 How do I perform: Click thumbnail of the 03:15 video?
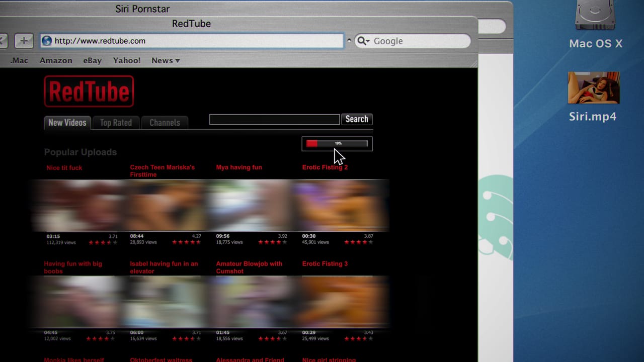(80, 205)
